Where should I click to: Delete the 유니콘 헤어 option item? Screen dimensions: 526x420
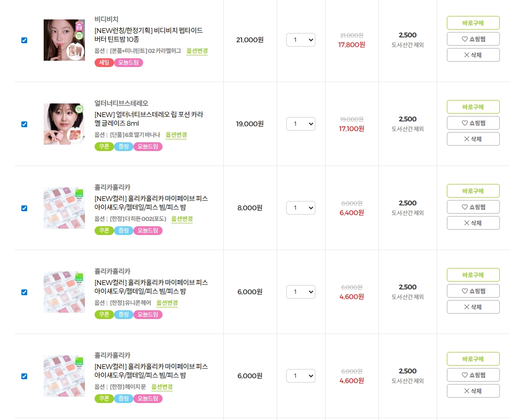tap(473, 307)
